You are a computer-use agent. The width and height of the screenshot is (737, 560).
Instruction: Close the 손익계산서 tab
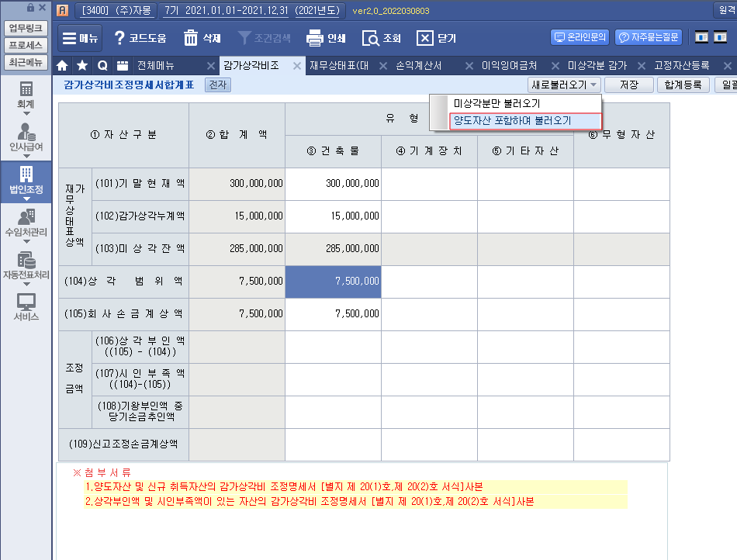tap(469, 66)
